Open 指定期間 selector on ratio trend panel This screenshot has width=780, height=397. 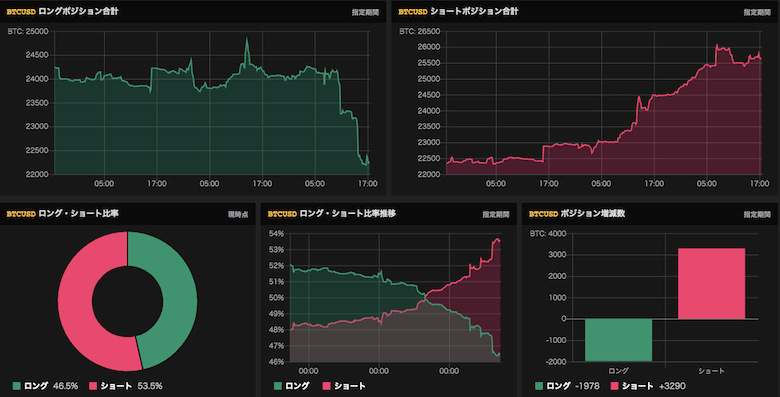pos(495,214)
